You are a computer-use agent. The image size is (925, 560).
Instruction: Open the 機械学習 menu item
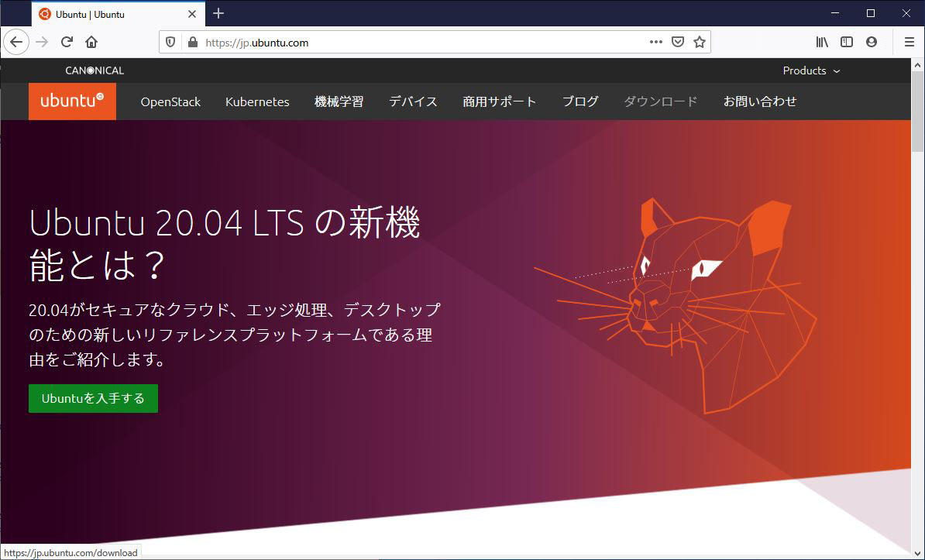[x=339, y=101]
